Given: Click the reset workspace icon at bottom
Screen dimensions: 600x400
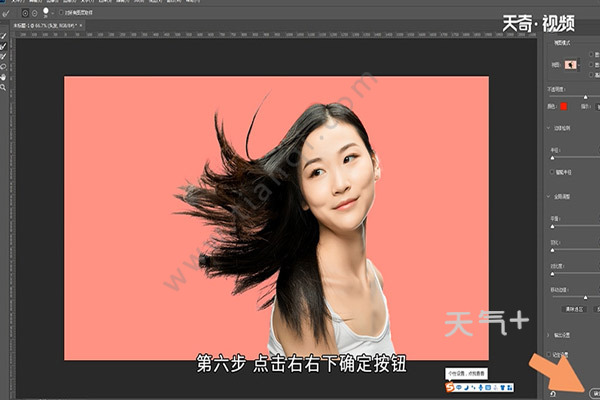Looking at the screenshot, I should pos(553,393).
